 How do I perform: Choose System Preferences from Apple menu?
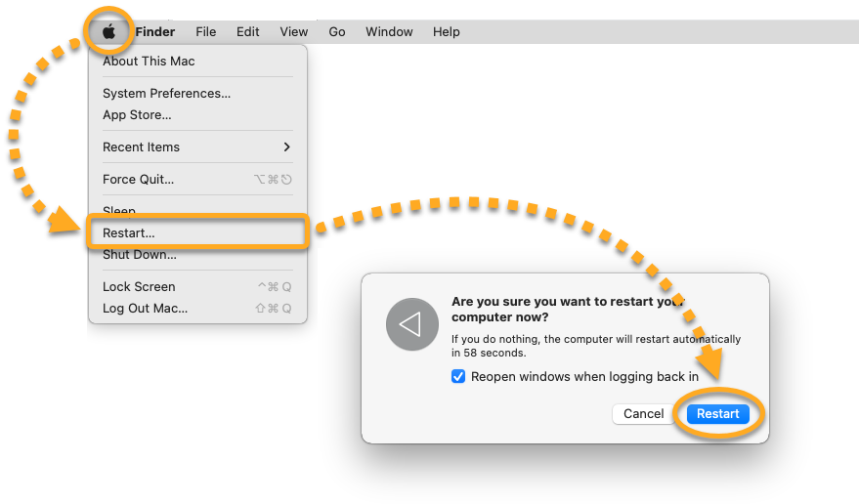[x=166, y=94]
